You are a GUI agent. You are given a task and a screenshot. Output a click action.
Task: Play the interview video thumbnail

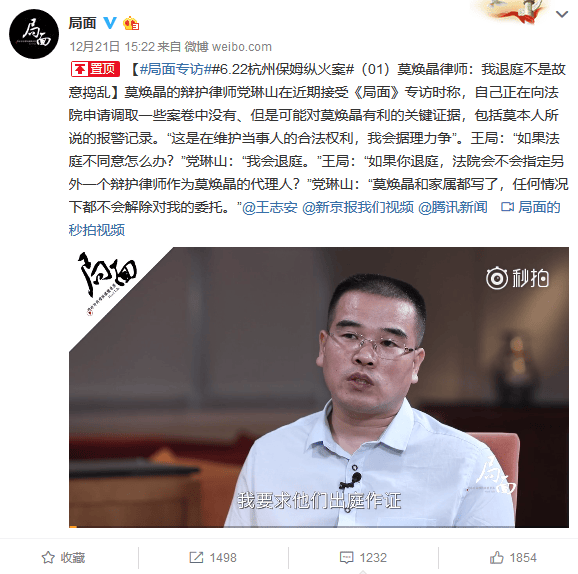[x=319, y=387]
